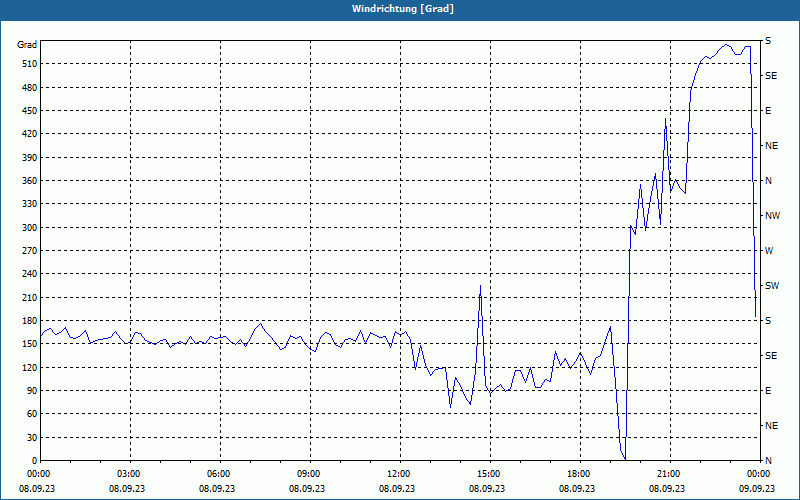Click the 08.09.23 date under 12:00
The height and width of the screenshot is (500, 800).
397,488
